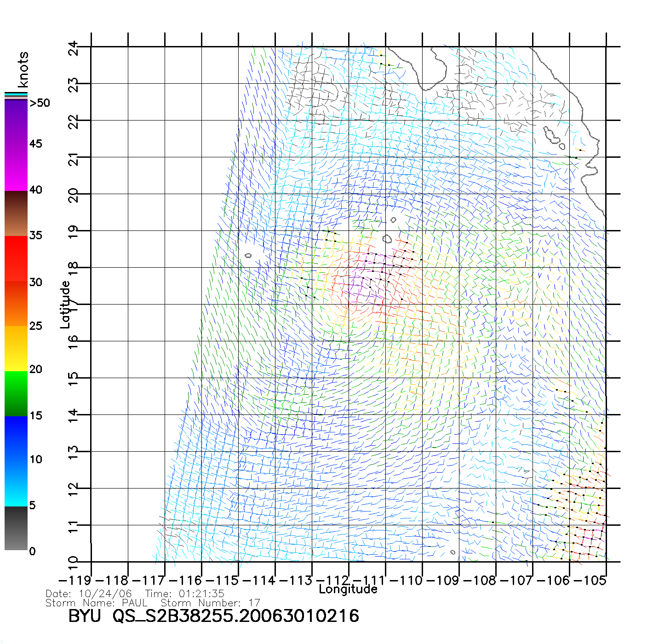This screenshot has height=644, width=653.
Task: Click the date text 10/24/06
Action: 105,594
